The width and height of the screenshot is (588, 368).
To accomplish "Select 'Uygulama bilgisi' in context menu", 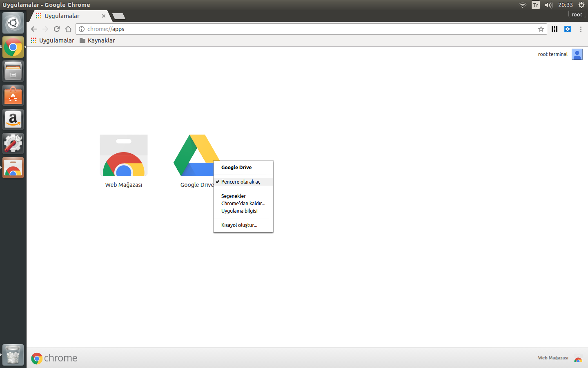I will pos(243,211).
